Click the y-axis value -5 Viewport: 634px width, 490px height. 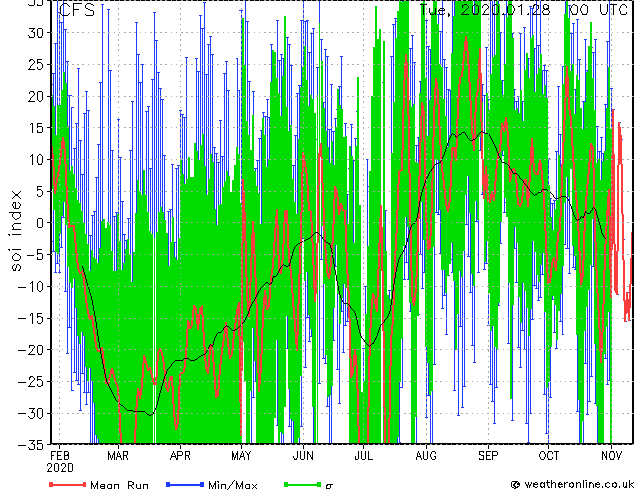click(x=34, y=255)
